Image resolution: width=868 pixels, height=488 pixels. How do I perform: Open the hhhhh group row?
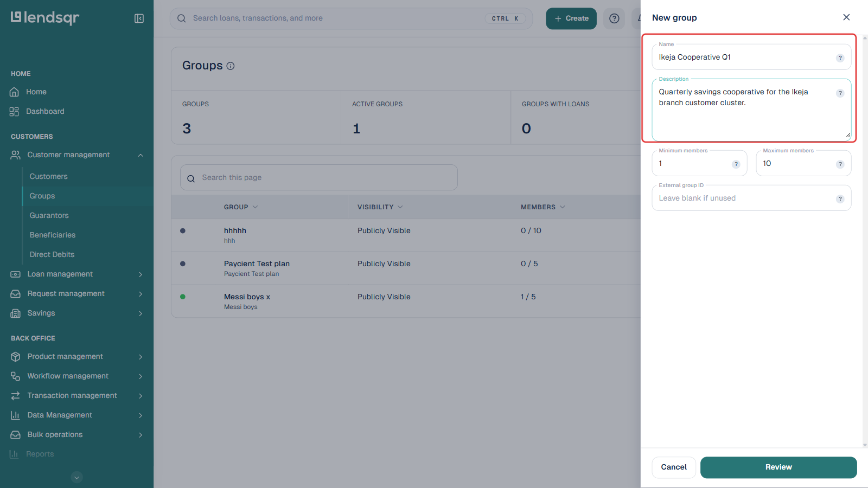(x=406, y=235)
